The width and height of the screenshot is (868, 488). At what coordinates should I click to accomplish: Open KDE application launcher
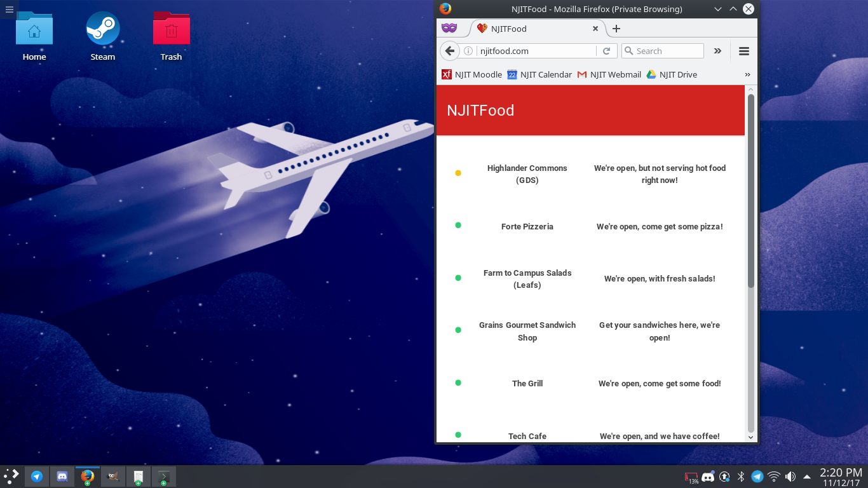(x=11, y=476)
